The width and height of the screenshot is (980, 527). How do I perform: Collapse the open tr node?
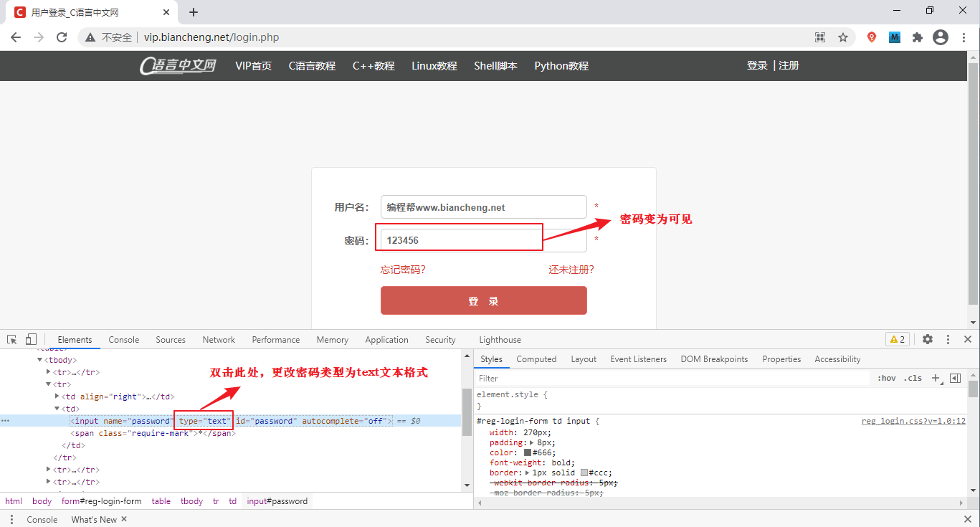click(x=49, y=384)
